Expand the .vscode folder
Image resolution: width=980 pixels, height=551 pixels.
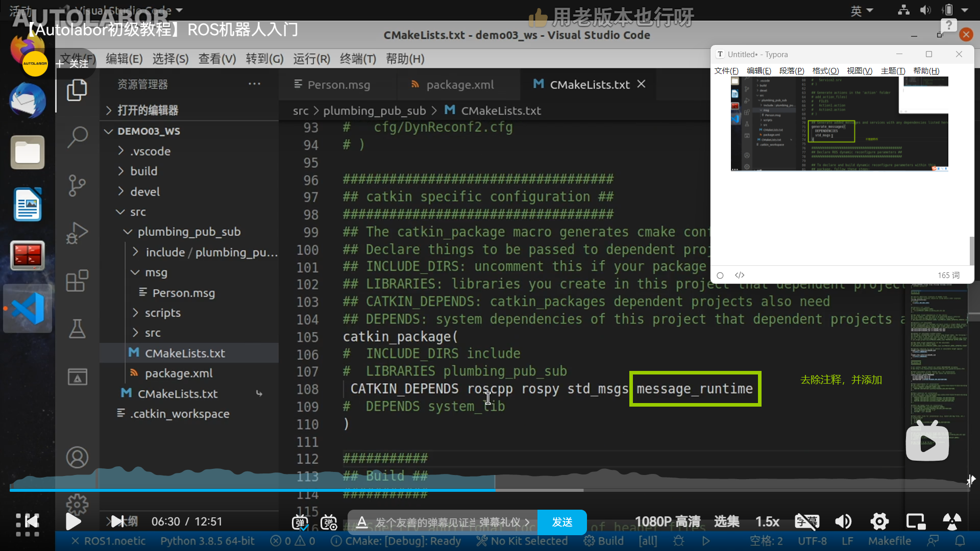pos(150,151)
